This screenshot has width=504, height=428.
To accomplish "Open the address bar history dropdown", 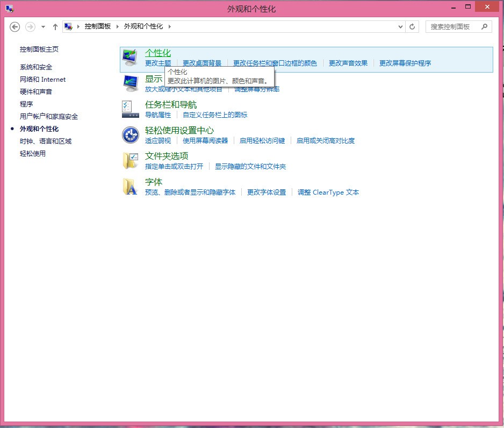I will point(401,26).
